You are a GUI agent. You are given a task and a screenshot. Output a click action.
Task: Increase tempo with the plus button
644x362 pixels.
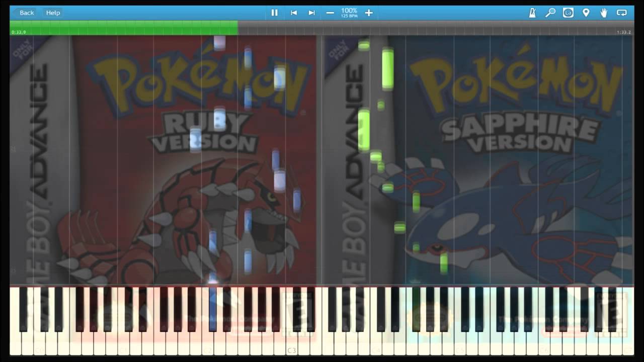[x=369, y=13]
